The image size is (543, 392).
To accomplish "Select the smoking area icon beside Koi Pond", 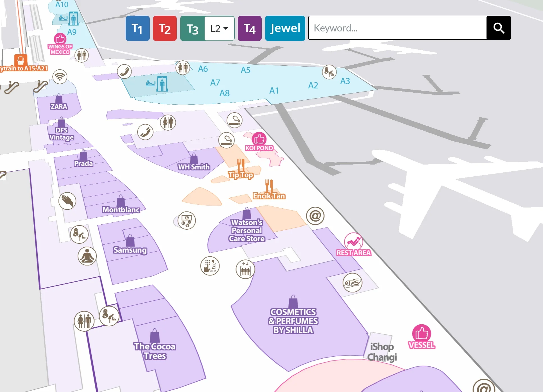I will 227,140.
